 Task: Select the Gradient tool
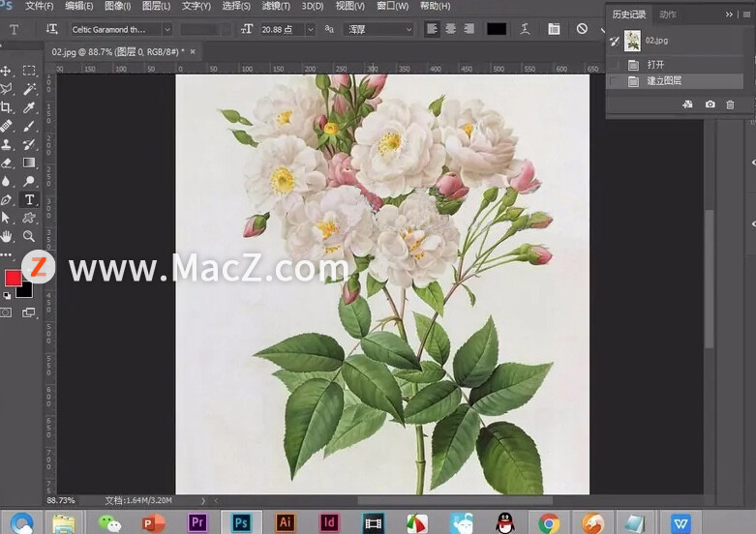[29, 163]
